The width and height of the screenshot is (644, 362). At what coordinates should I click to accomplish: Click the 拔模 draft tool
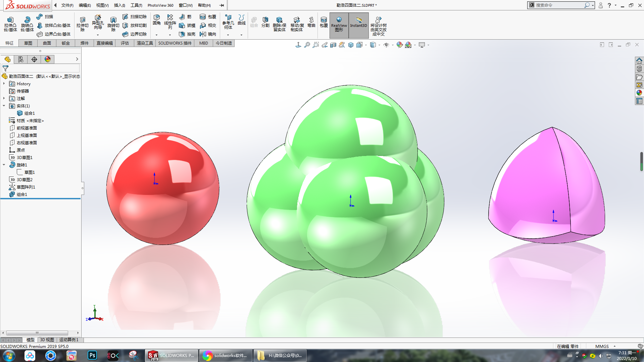187,25
